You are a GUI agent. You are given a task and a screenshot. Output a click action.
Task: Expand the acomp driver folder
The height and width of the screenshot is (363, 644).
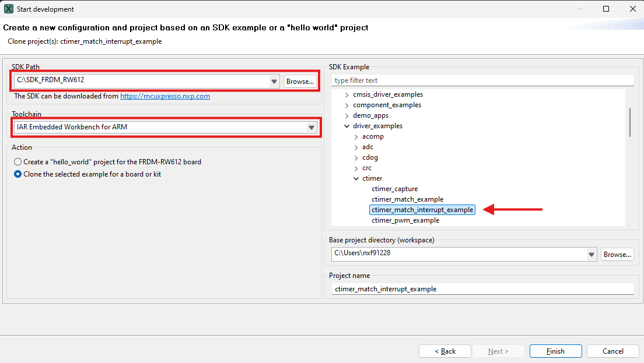[356, 137]
